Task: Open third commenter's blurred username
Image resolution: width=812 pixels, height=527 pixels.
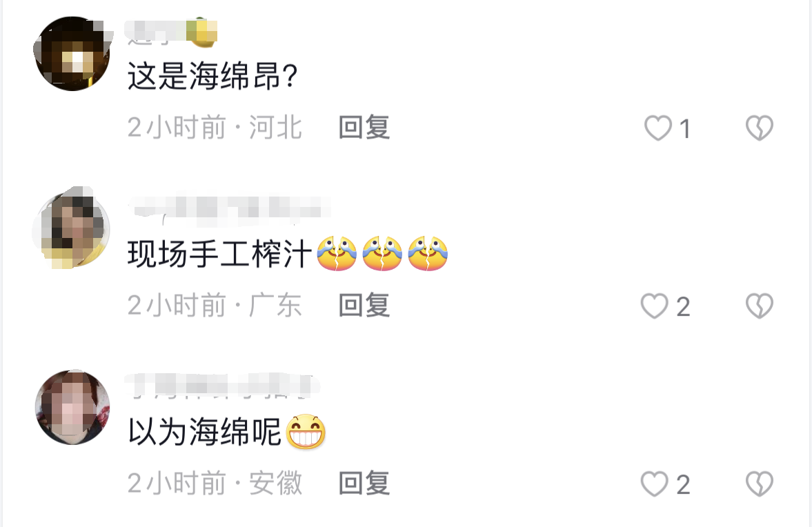Action: click(221, 386)
